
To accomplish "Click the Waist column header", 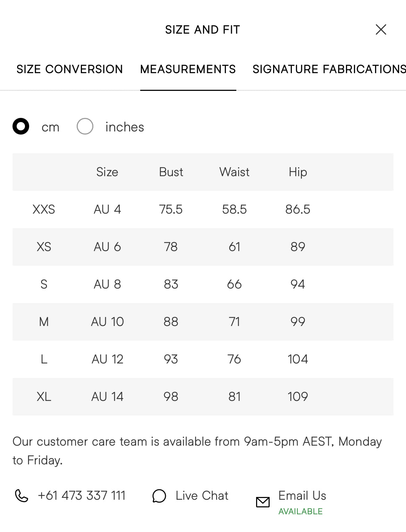I will pos(234,172).
